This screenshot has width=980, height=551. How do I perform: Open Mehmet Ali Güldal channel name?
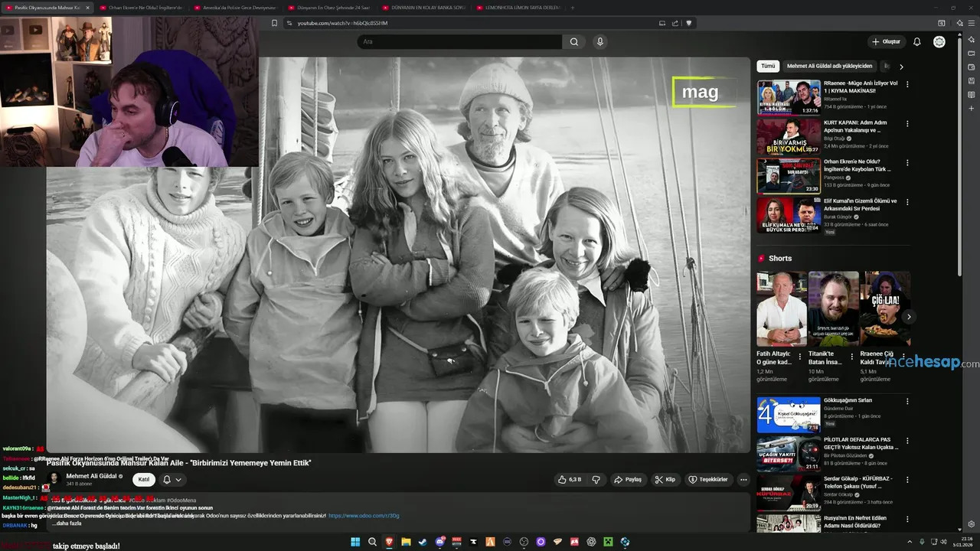click(91, 476)
